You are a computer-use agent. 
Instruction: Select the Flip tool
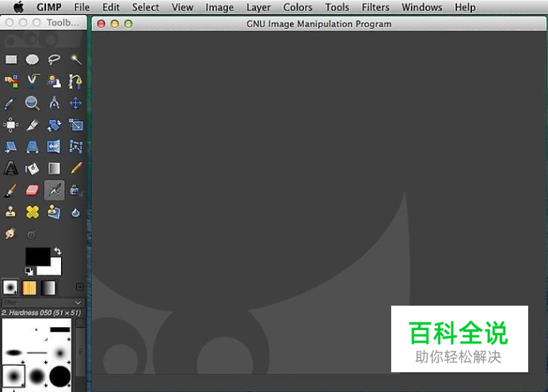tap(54, 147)
